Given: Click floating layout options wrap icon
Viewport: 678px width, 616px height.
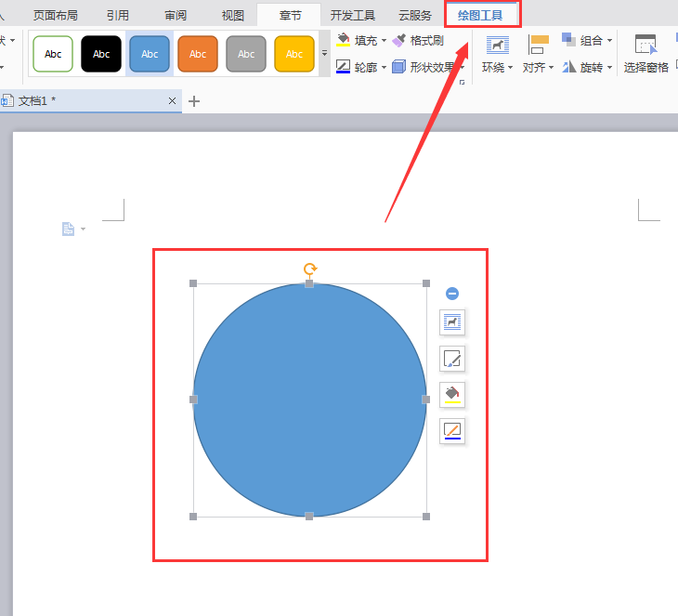Looking at the screenshot, I should coord(452,322).
